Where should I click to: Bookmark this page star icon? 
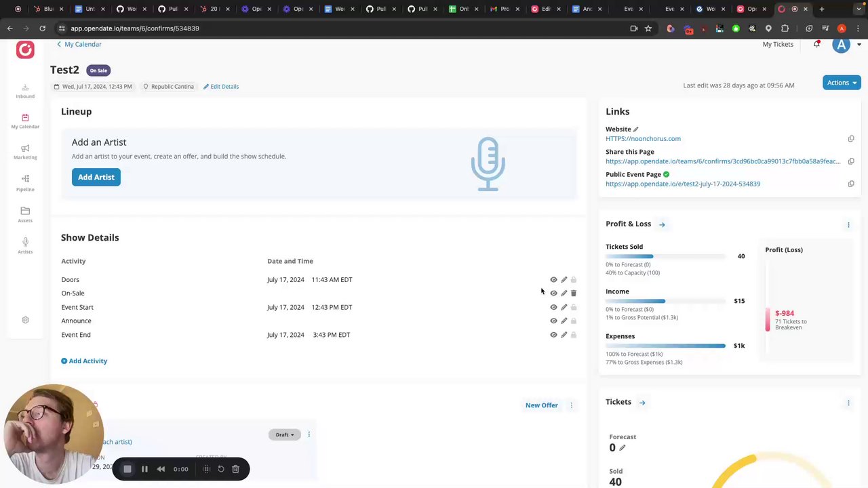[x=648, y=28]
